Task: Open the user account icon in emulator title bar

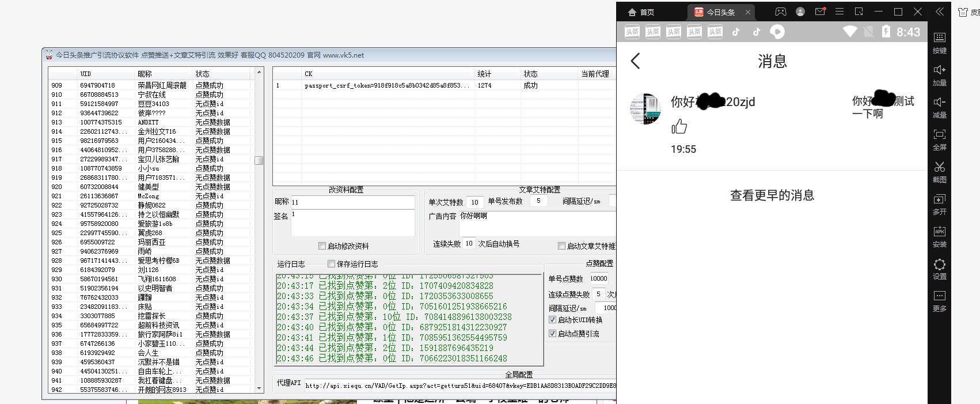Action: point(800,12)
